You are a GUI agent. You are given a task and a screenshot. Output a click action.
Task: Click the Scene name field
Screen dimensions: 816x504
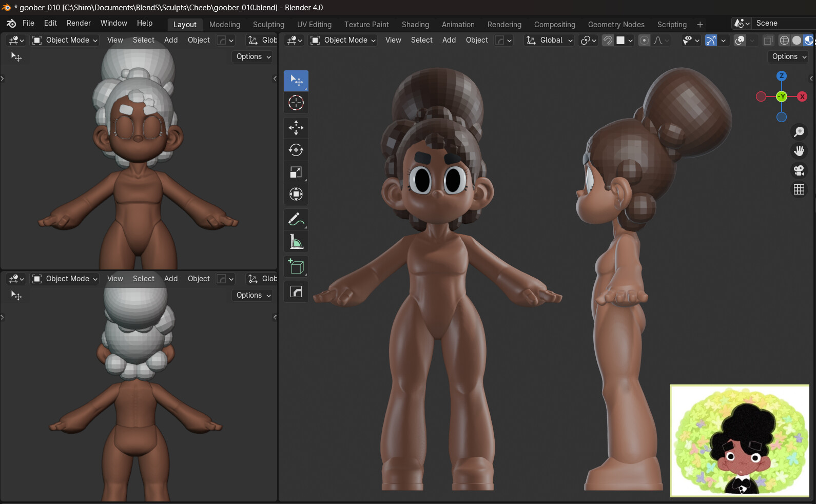[x=784, y=24]
